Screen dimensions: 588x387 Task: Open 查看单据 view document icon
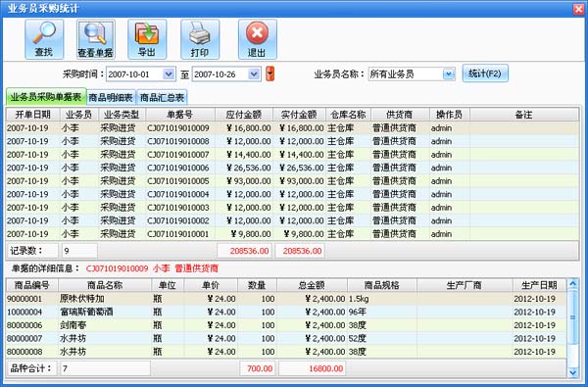[96, 39]
